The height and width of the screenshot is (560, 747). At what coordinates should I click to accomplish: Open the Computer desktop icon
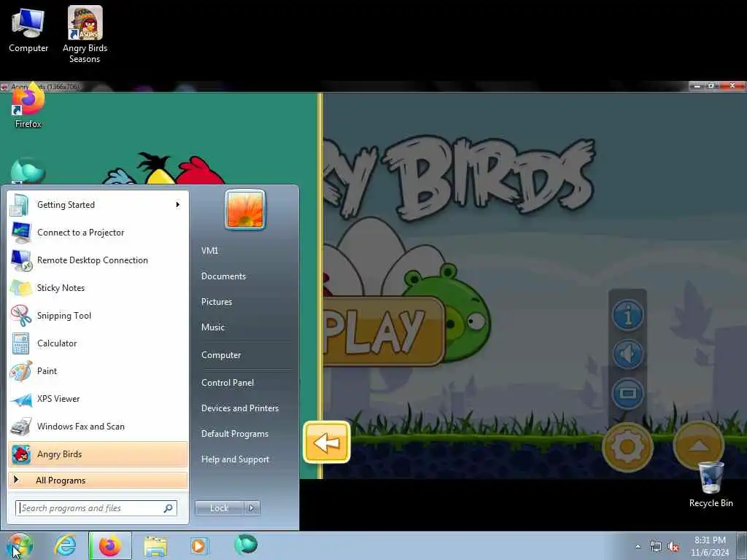pyautogui.click(x=28, y=29)
